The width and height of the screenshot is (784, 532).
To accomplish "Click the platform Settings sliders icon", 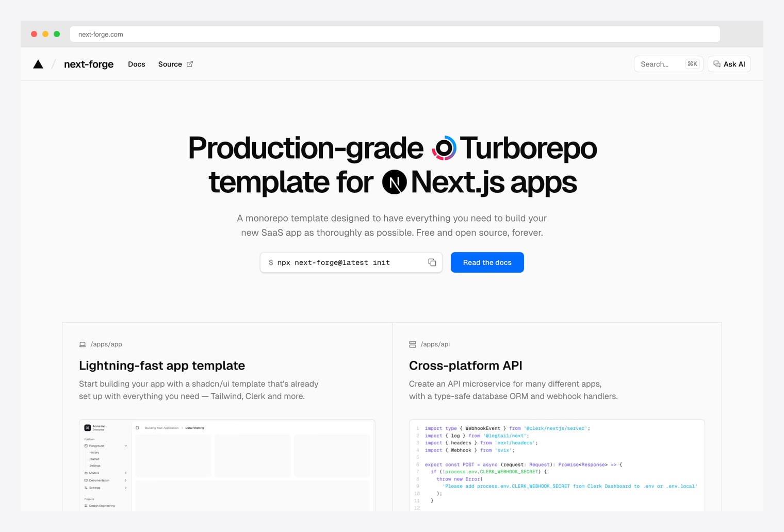I will [x=86, y=488].
